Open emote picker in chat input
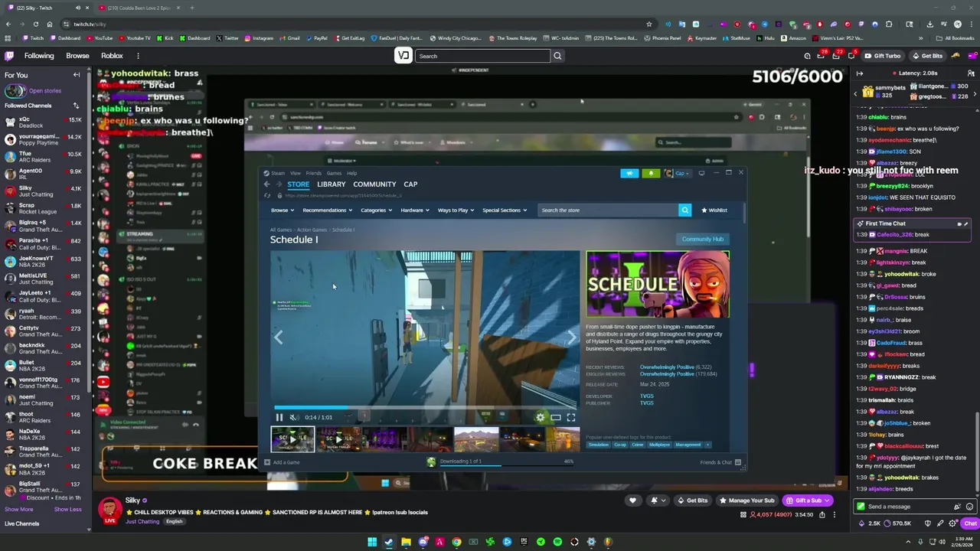Viewport: 980px width, 551px height. pos(970,507)
